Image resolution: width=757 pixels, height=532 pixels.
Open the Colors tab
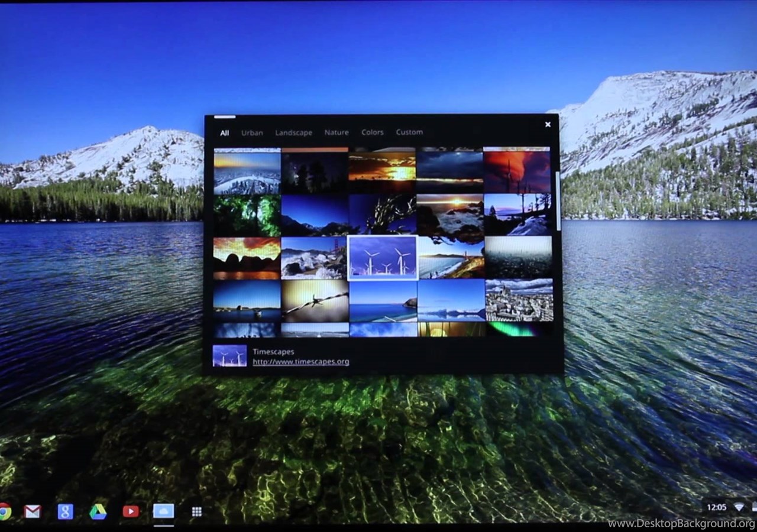click(373, 132)
